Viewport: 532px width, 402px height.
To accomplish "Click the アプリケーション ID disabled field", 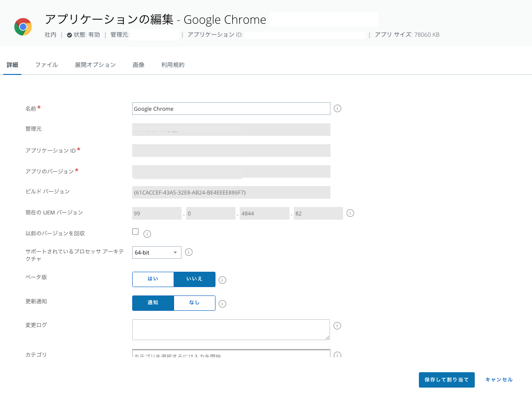I will tap(231, 150).
